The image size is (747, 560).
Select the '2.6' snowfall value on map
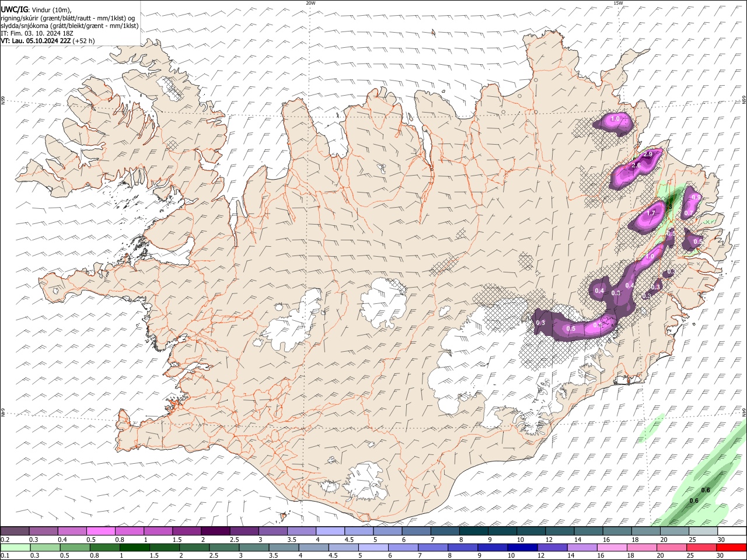(x=636, y=166)
